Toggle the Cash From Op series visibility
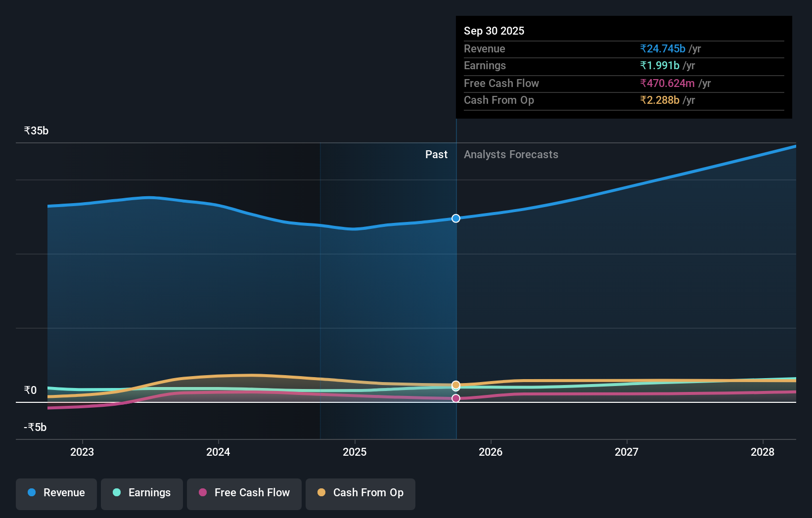 point(360,493)
